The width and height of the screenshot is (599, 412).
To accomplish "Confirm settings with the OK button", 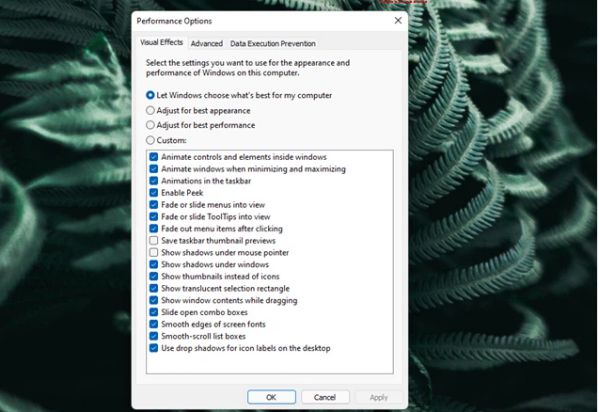I will coord(271,397).
